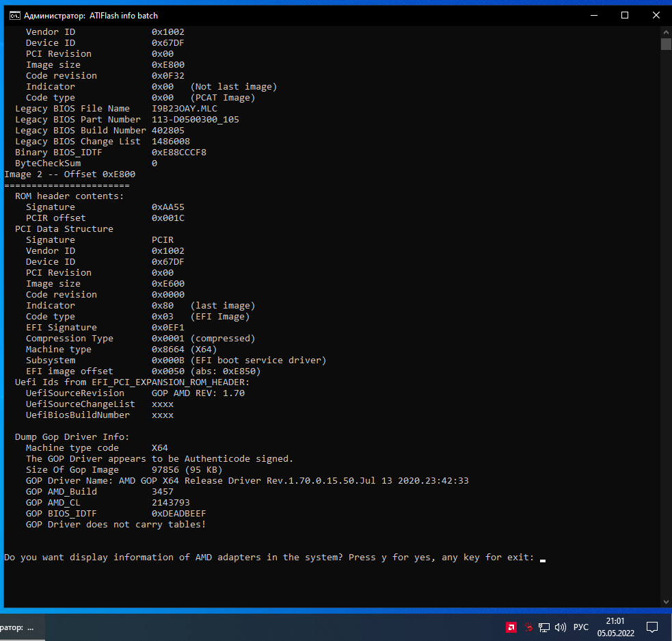Open the red bloody-hand tray icon
The height and width of the screenshot is (641, 672).
[x=528, y=627]
